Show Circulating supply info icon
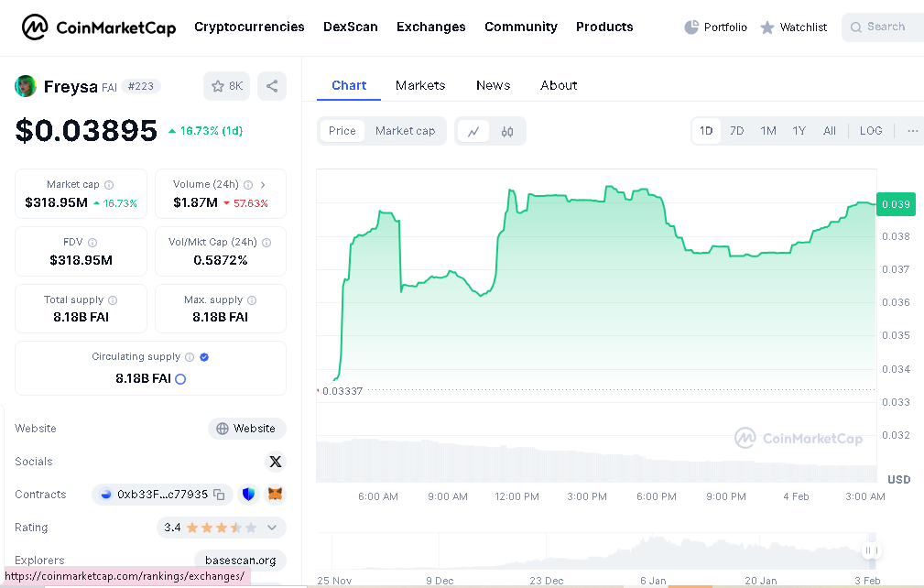The height and width of the screenshot is (588, 924). (190, 357)
